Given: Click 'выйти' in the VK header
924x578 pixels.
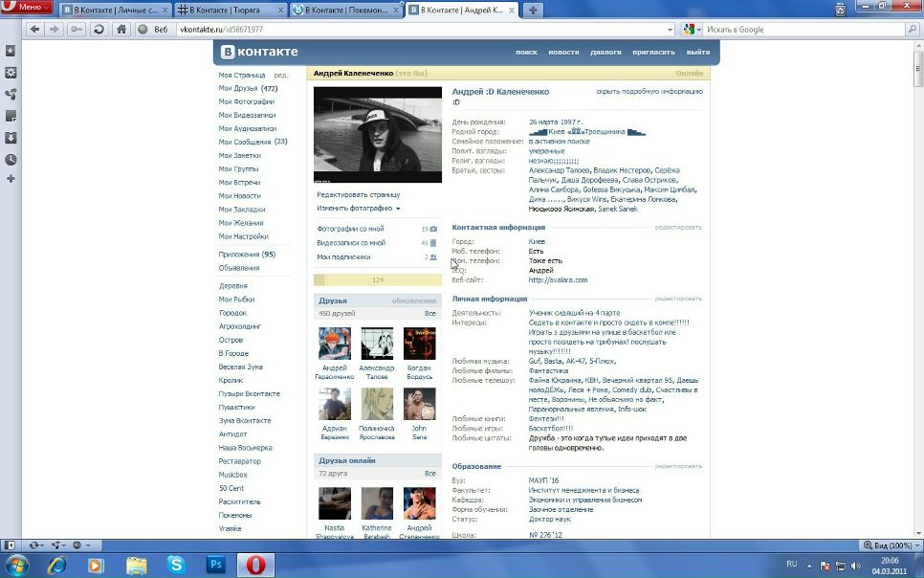Looking at the screenshot, I should 697,52.
